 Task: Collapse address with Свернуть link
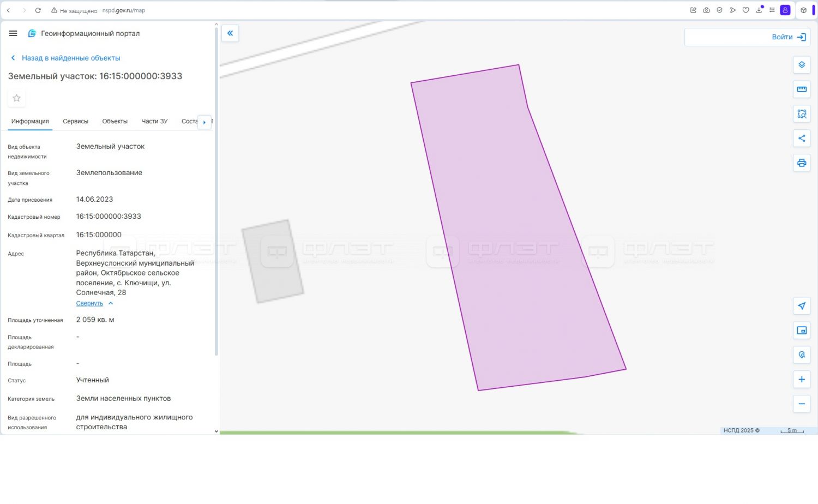click(x=89, y=303)
